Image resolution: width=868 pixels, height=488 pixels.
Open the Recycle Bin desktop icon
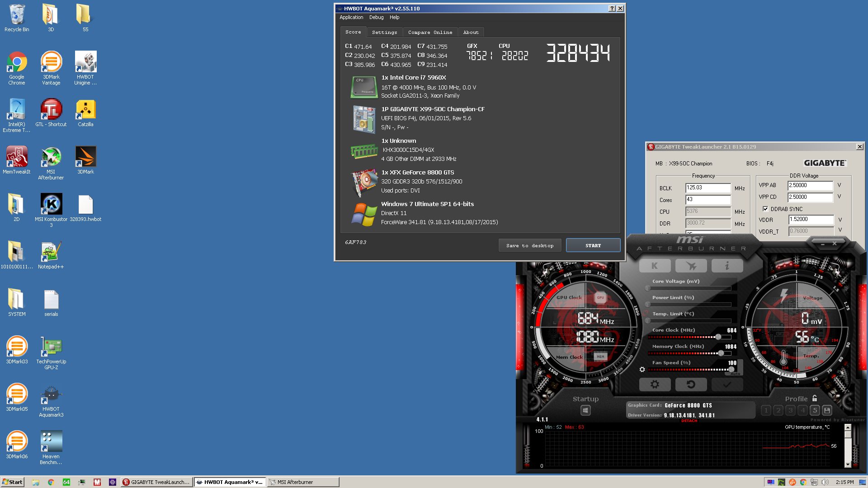coord(17,18)
